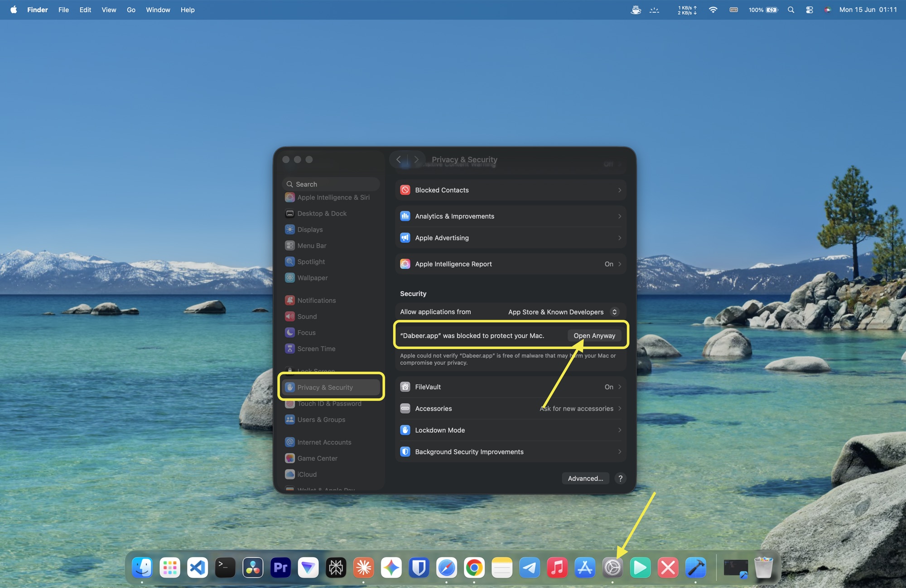The height and width of the screenshot is (588, 906).
Task: Open the Apple Intelligence Report row
Action: tap(511, 264)
